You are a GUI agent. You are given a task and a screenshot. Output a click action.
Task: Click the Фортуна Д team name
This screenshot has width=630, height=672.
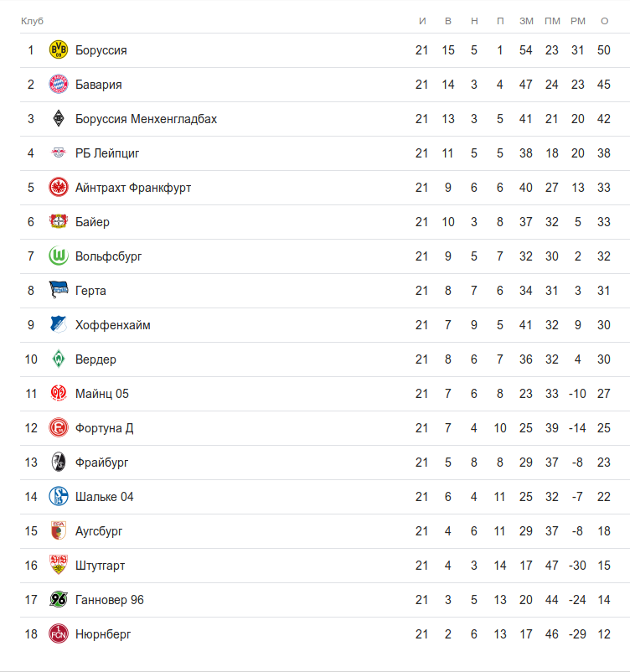point(105,428)
